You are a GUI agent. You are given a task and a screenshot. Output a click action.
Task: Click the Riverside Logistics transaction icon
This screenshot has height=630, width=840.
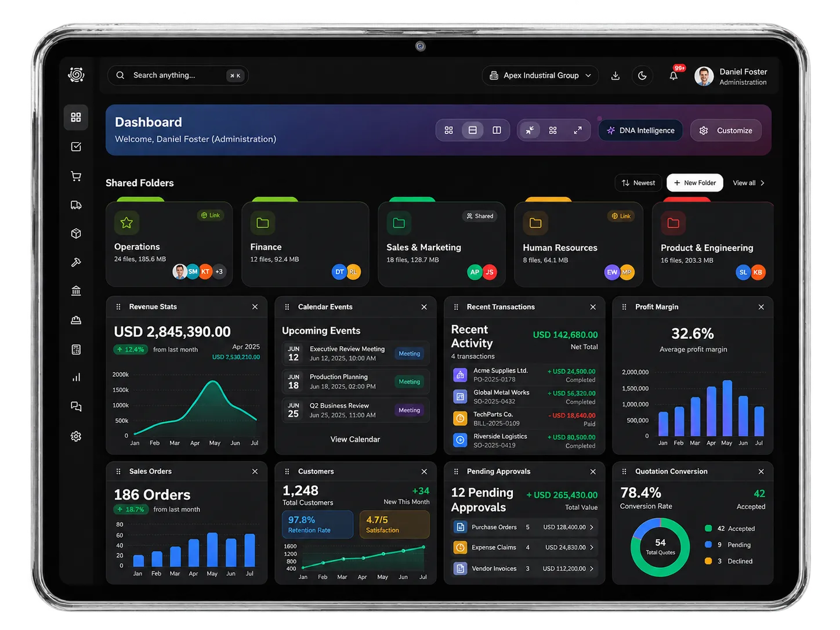pyautogui.click(x=460, y=440)
